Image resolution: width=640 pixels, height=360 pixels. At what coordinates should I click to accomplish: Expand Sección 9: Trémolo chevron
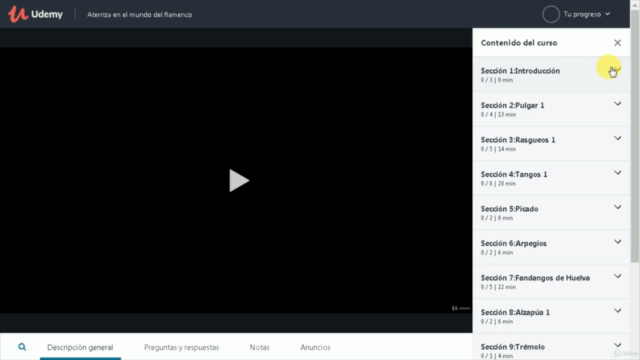point(618,345)
